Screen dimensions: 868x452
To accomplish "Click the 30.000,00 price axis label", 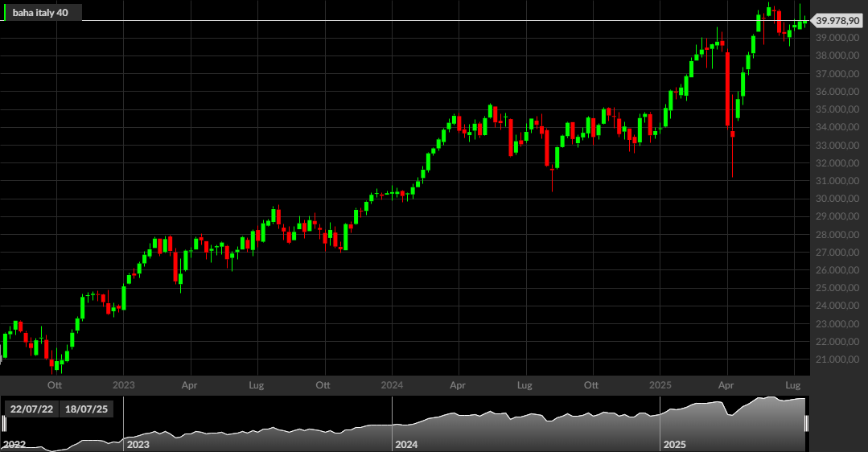I will 837,199.
